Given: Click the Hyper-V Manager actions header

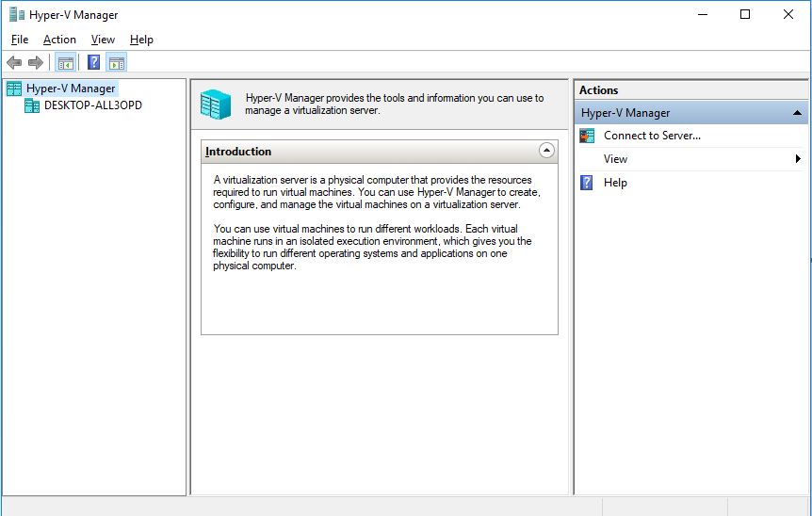Looking at the screenshot, I should coord(690,113).
